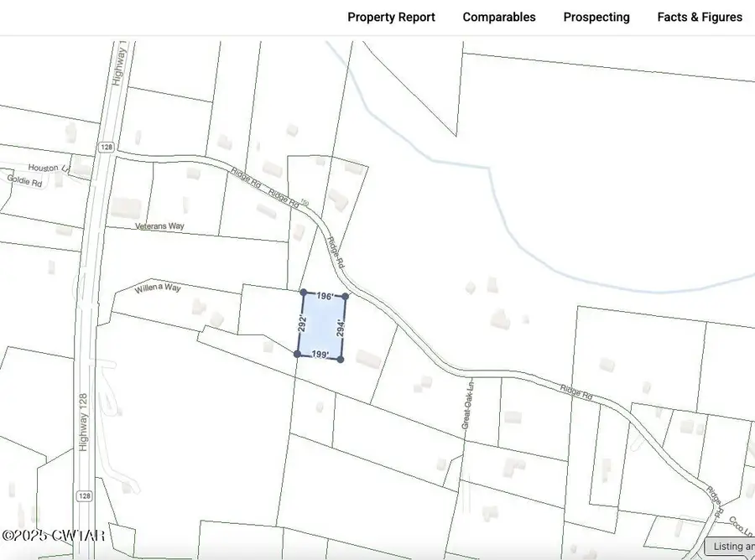Screen dimensions: 755x560
Task: Click the Veterans Way street label
Action: click(159, 226)
